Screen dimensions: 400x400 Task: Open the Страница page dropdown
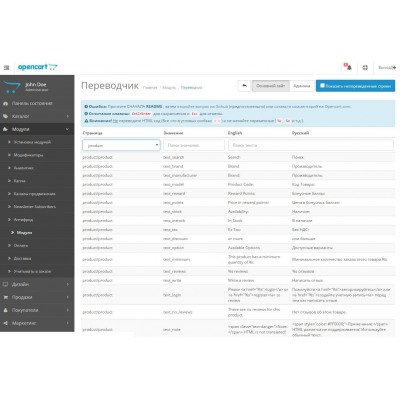pyautogui.click(x=121, y=145)
